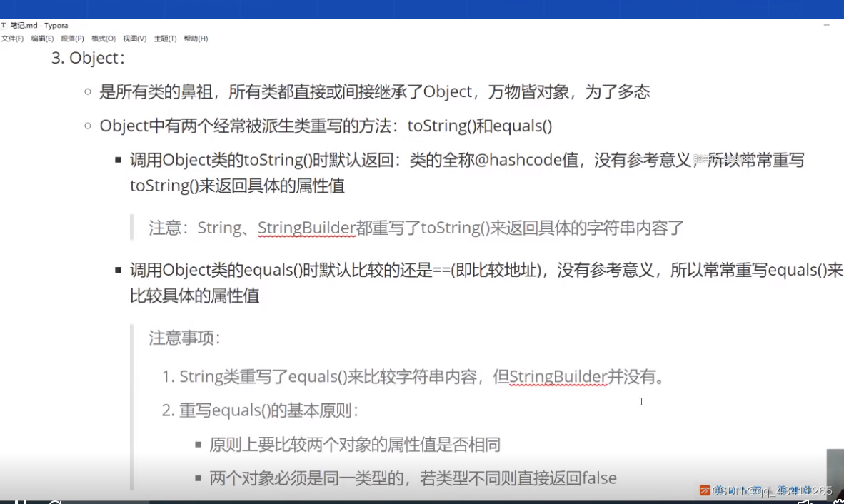Image resolution: width=844 pixels, height=504 pixels.
Task: Open the 帮助(H) help menu
Action: (x=196, y=39)
